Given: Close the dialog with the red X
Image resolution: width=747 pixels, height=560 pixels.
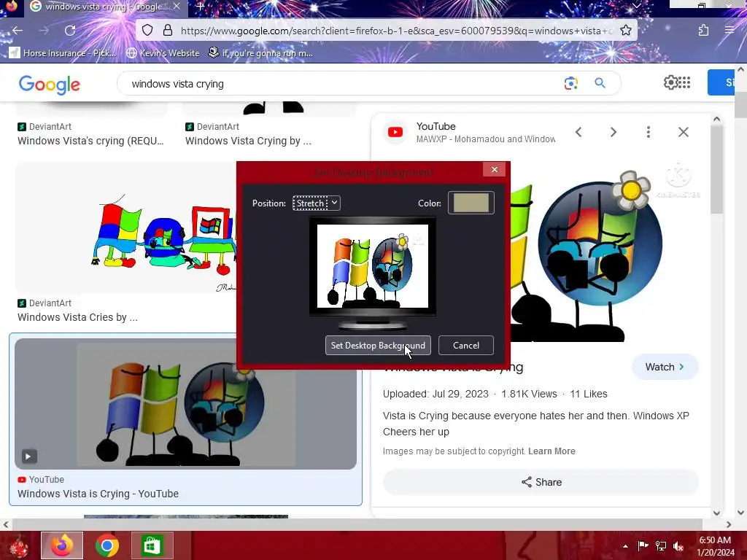Looking at the screenshot, I should (x=494, y=169).
